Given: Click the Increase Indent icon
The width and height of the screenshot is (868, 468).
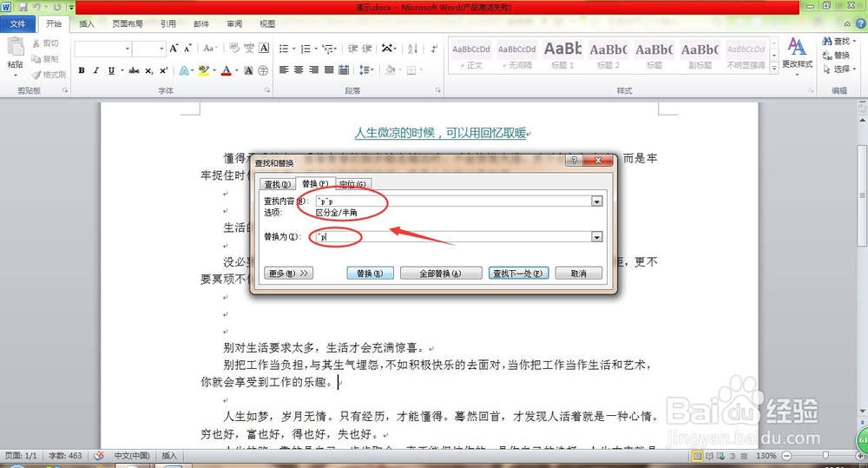Looking at the screenshot, I should pyautogui.click(x=367, y=49).
